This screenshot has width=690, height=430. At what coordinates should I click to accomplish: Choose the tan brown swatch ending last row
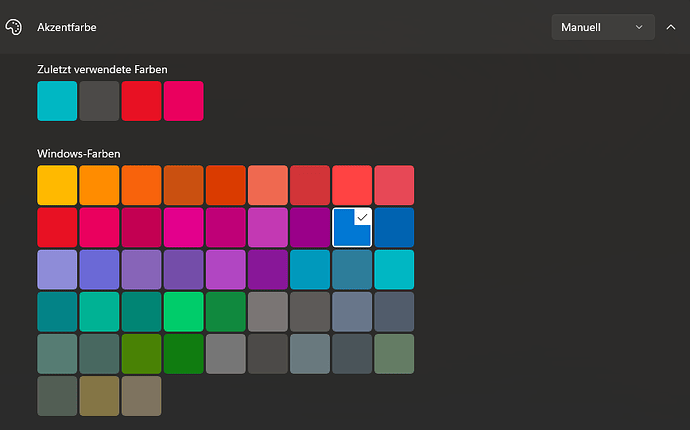pyautogui.click(x=141, y=396)
